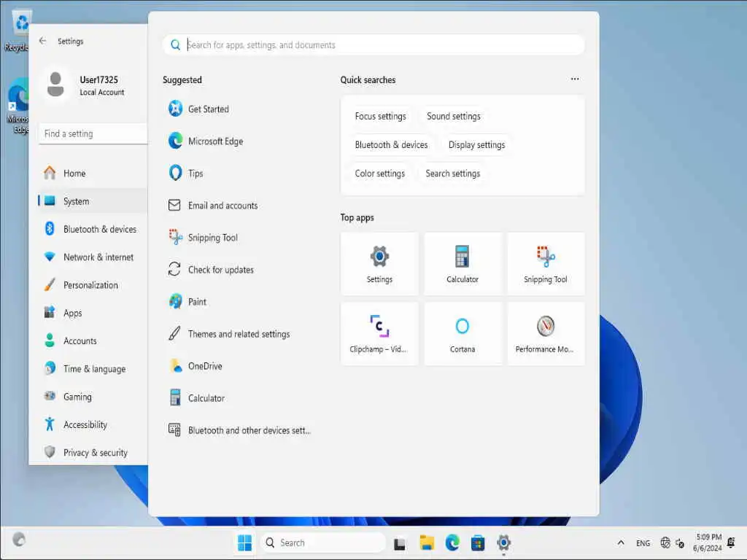747x560 pixels.
Task: Open Microsoft Store from the taskbar
Action: [478, 542]
